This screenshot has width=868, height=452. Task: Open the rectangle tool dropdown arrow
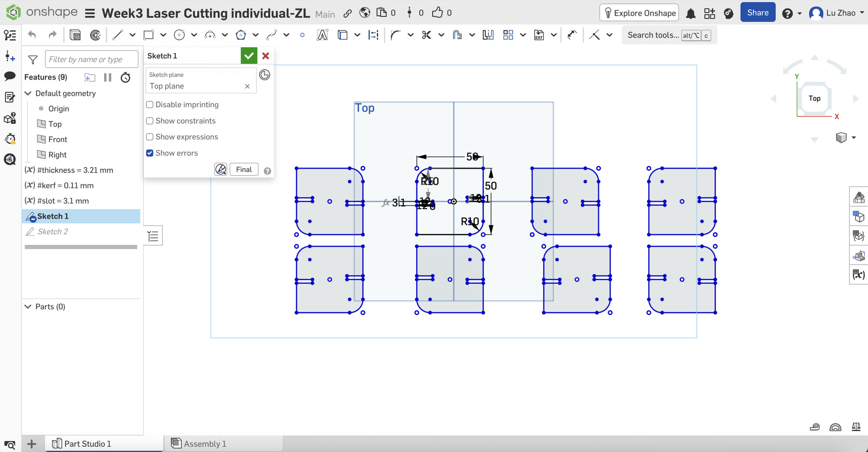(163, 35)
